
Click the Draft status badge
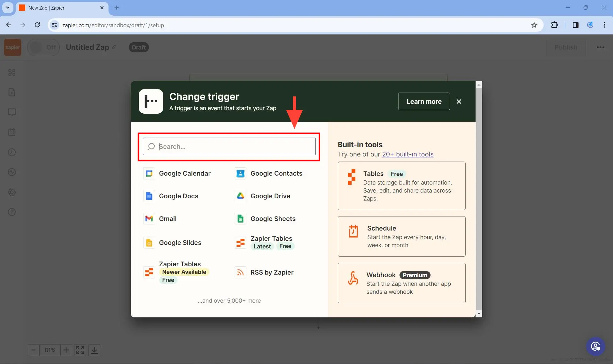(139, 47)
